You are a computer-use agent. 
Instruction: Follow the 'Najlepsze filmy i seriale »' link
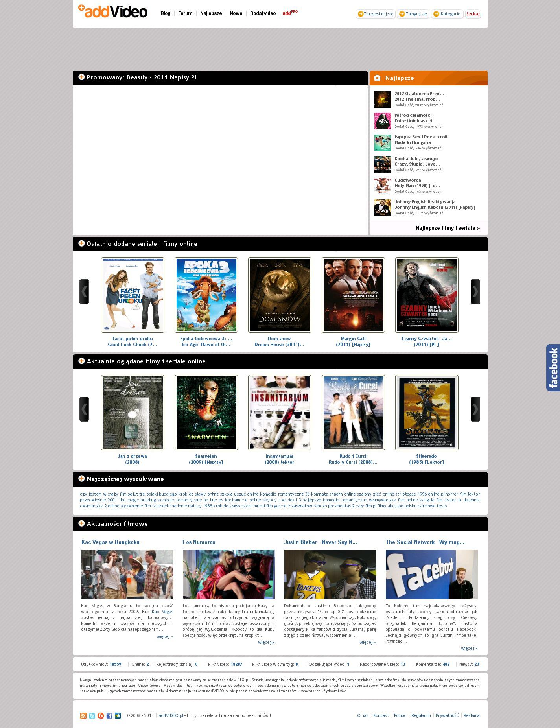point(448,228)
